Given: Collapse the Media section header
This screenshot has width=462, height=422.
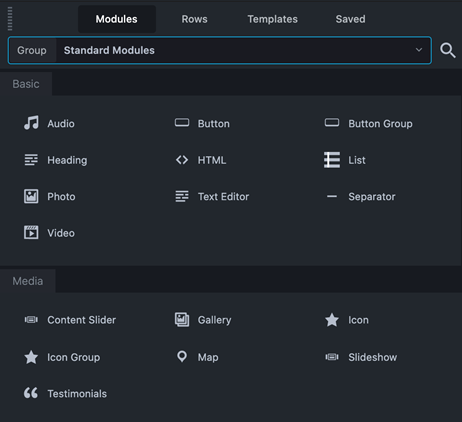Looking at the screenshot, I should pos(28,281).
